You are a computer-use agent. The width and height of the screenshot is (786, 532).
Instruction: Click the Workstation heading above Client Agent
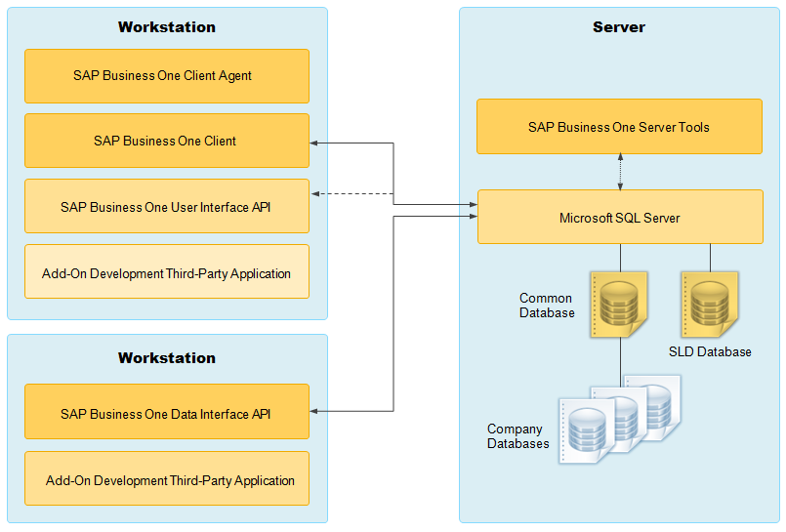pos(167,27)
